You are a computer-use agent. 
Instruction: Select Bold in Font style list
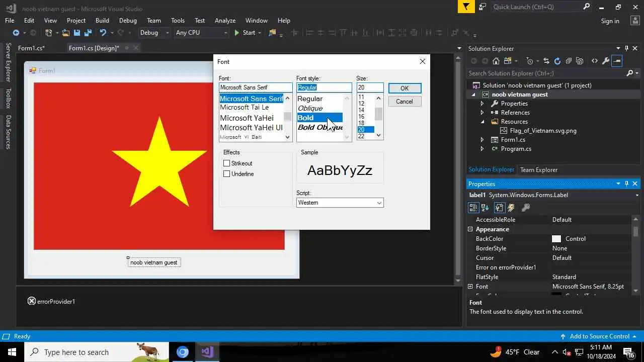319,118
